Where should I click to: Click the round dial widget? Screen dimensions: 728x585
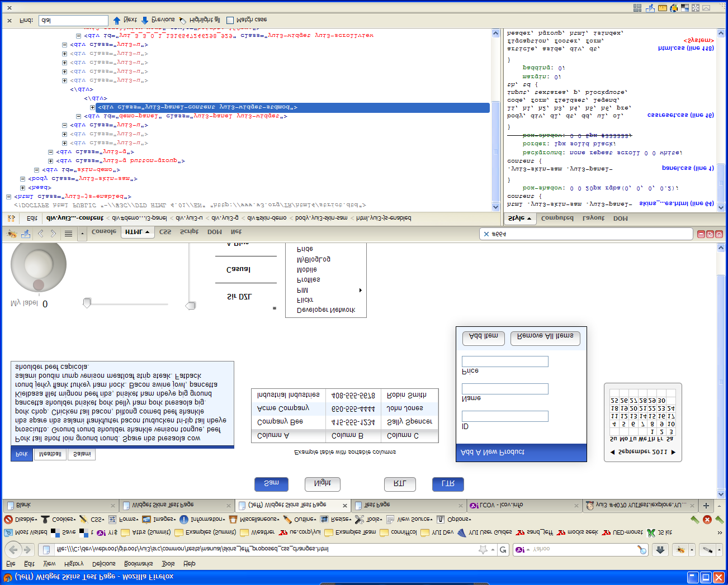point(39,267)
